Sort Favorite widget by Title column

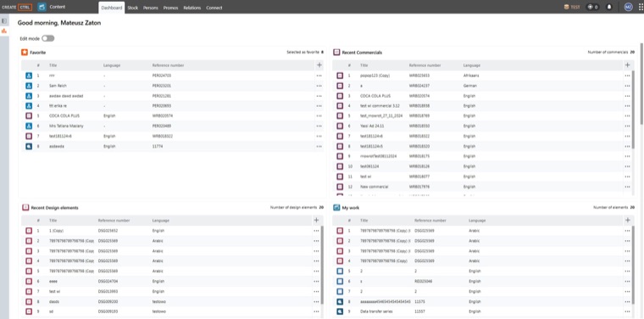[x=53, y=65]
